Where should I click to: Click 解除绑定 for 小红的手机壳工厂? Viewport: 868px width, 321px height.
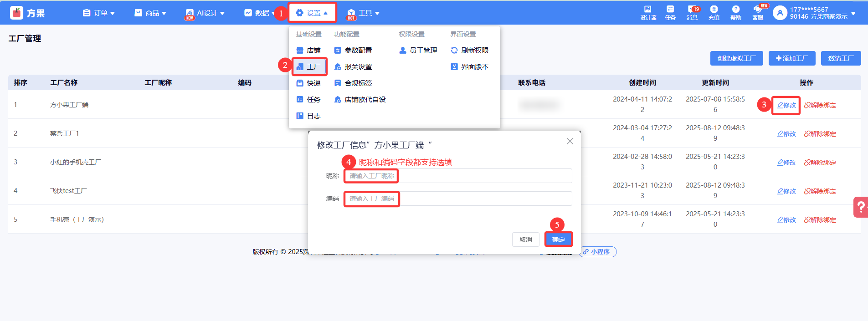click(820, 163)
